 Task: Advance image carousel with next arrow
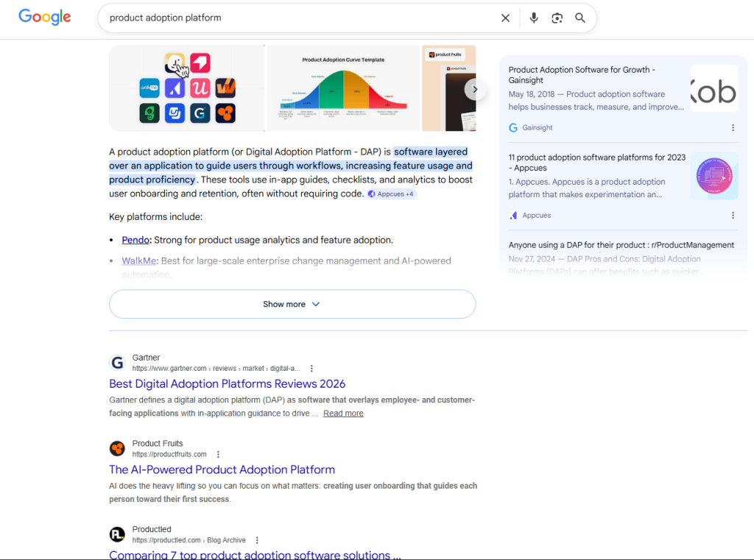(475, 89)
